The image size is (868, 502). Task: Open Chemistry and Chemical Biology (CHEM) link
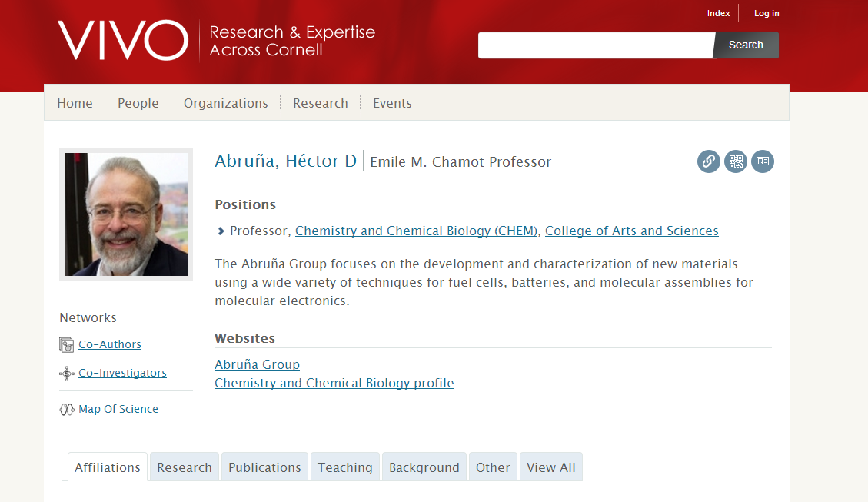pos(416,231)
